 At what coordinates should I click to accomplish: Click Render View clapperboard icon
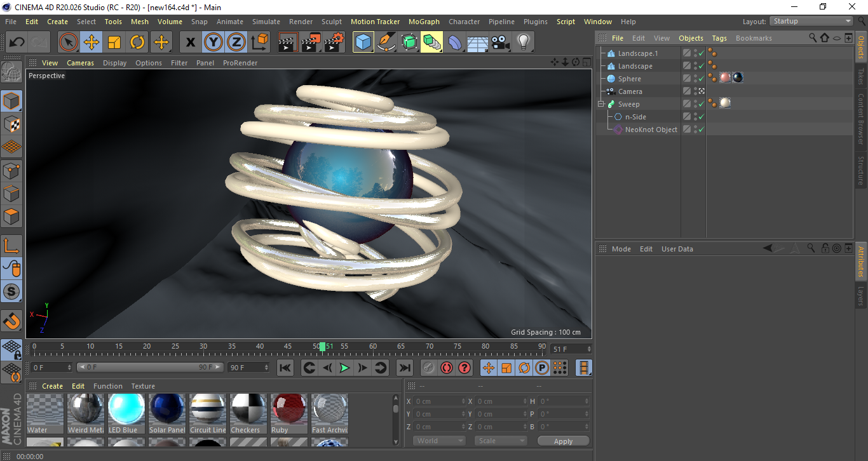(x=288, y=43)
